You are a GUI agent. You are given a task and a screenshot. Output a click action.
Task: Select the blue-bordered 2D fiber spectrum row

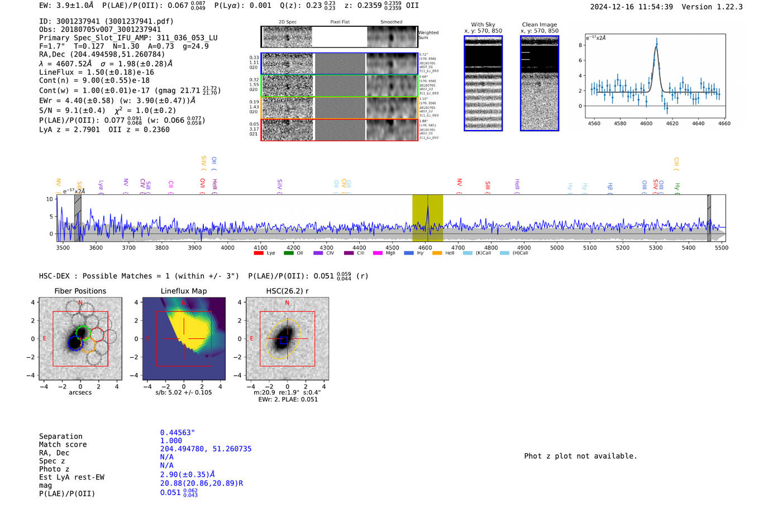click(339, 64)
